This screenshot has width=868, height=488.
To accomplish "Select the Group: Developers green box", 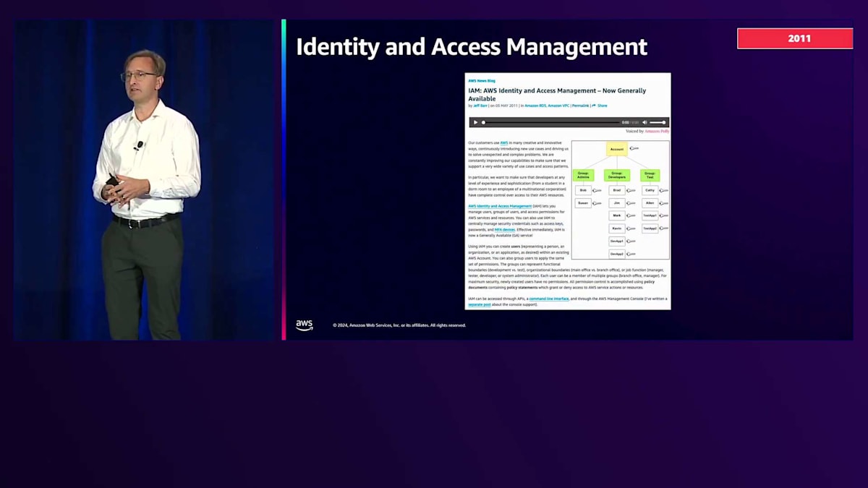I will [617, 175].
